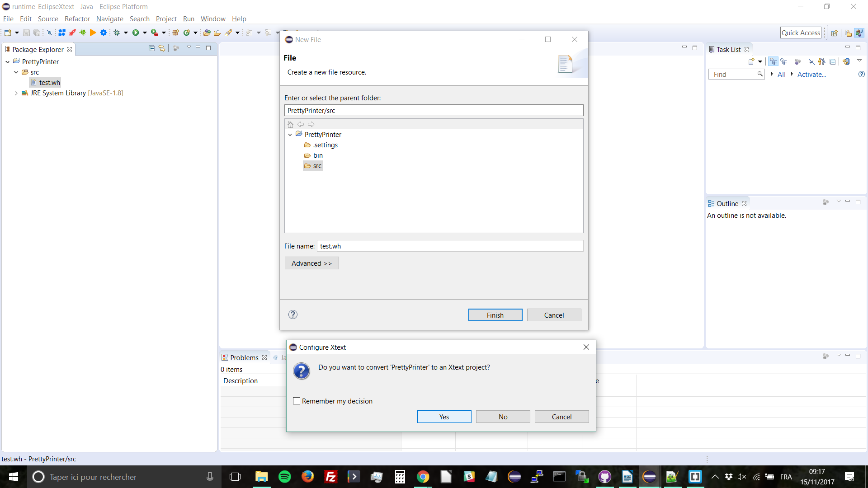Screen dimensions: 868x488
Task: Click the New Task icon in Task List
Action: click(751, 62)
